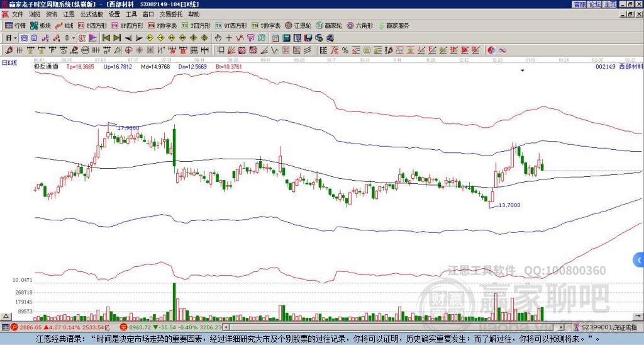Viewport: 644px width, 345px height.
Task: Click the 论坛 forum link button
Action: tap(595, 4)
